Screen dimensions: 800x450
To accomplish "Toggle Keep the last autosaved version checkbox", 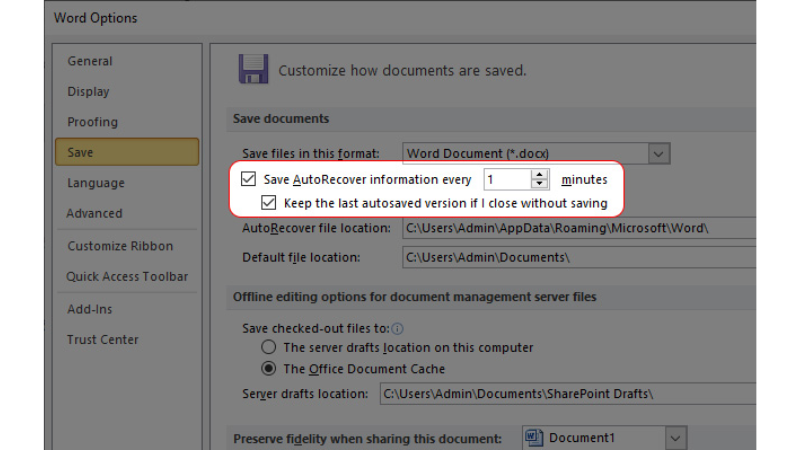I will (x=269, y=203).
